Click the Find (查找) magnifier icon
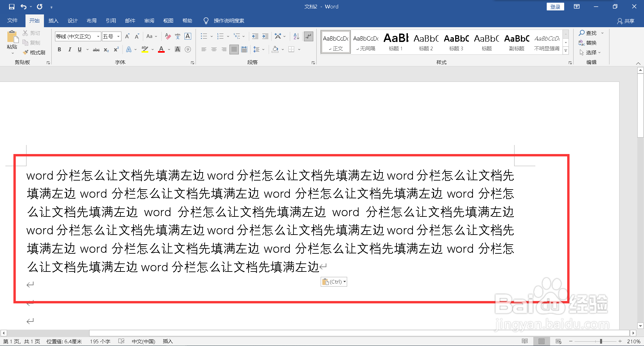 [x=582, y=33]
